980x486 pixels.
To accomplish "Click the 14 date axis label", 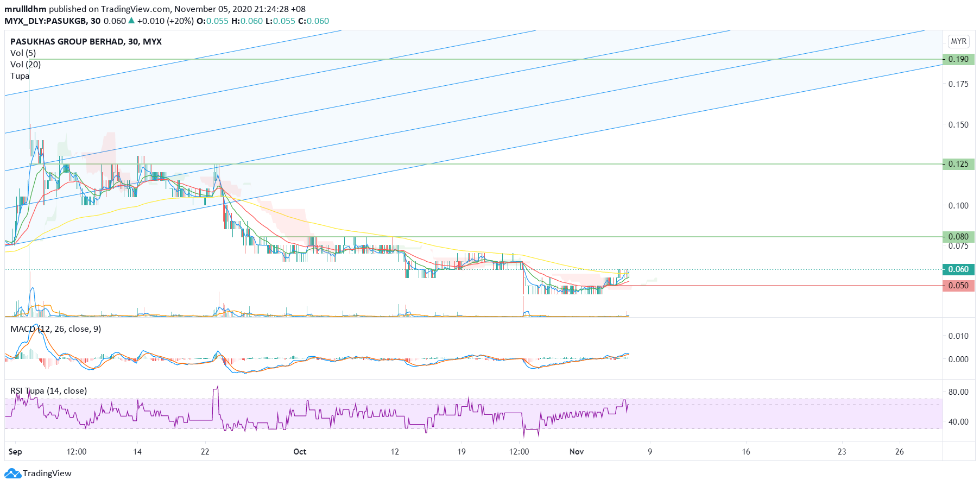I will tap(137, 452).
